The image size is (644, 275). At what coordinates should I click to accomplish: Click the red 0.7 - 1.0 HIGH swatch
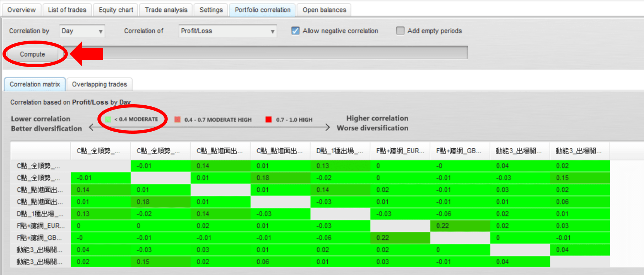tap(268, 120)
